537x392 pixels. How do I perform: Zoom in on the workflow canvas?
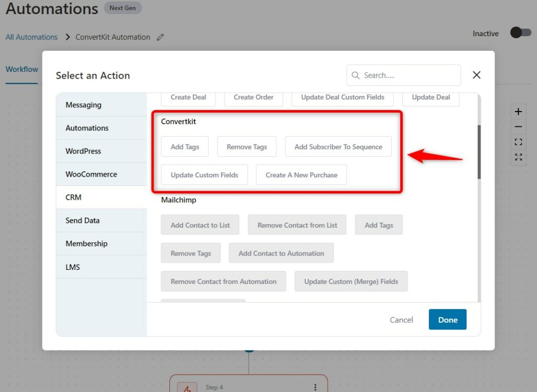click(x=518, y=112)
